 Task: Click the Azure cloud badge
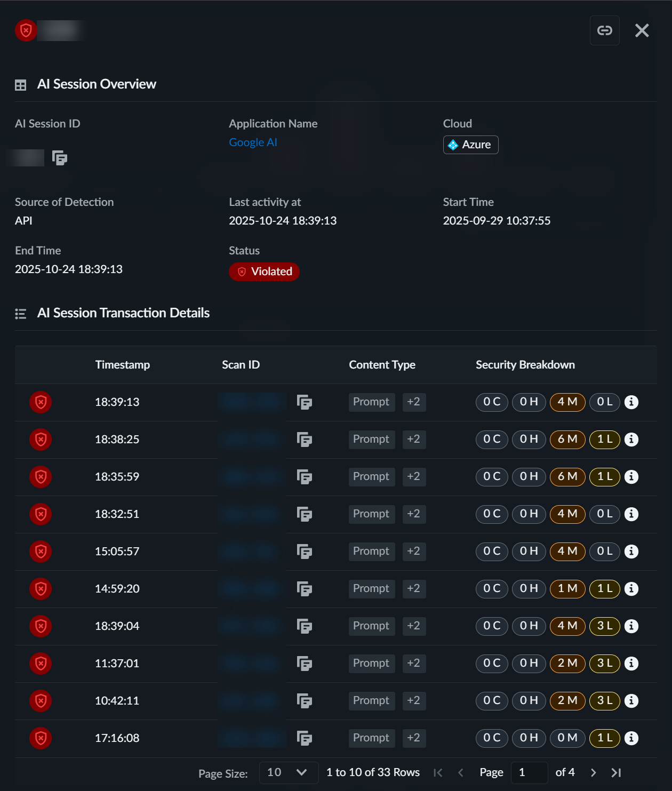pyautogui.click(x=470, y=145)
